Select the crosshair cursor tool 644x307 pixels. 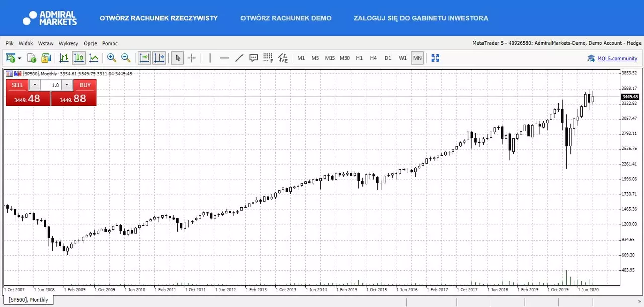coord(192,58)
